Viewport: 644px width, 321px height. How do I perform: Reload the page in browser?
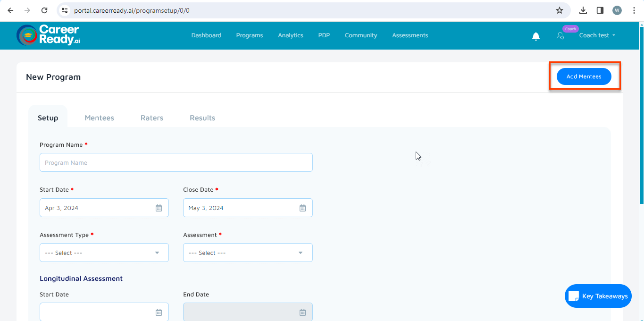[x=44, y=10]
